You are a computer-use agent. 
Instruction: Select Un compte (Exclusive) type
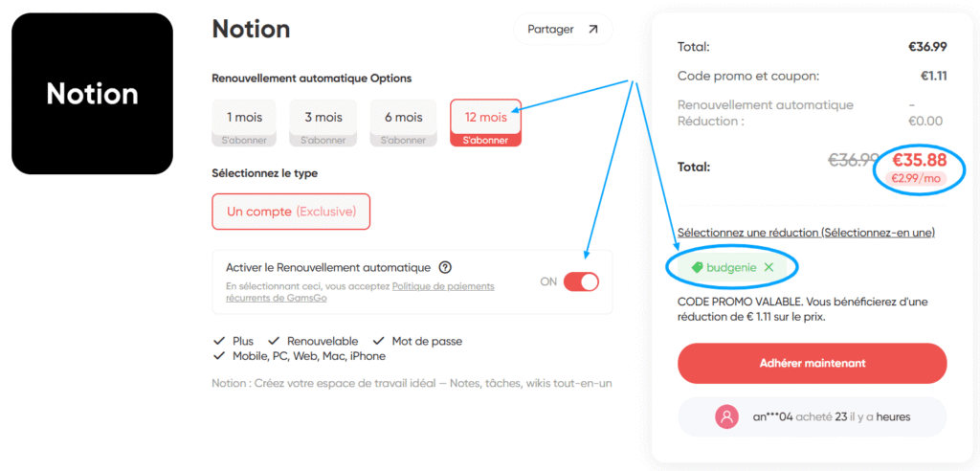291,211
